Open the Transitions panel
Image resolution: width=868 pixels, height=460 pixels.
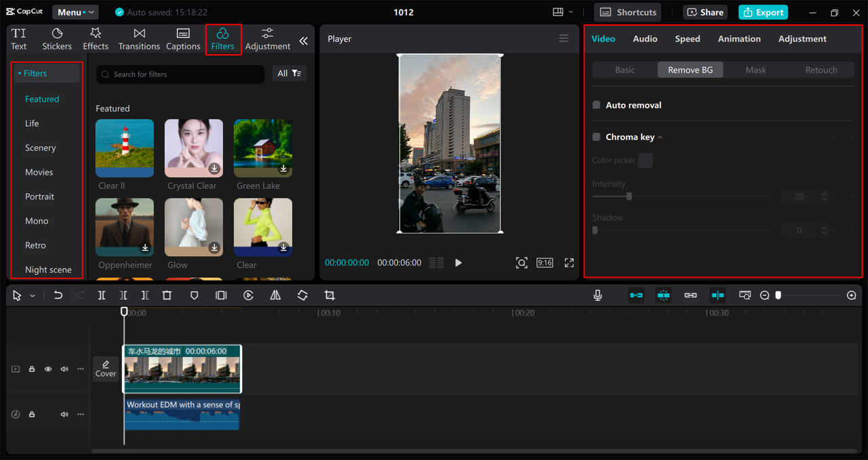[x=139, y=39]
